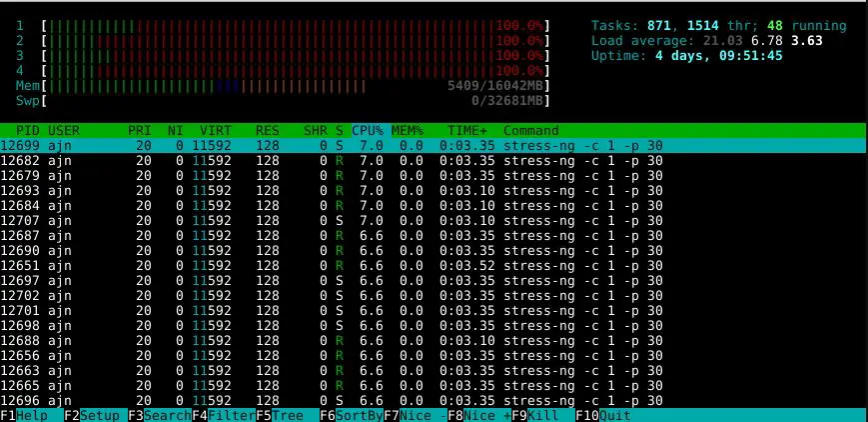
Task: Select process row with PID 12698
Action: click(433, 326)
